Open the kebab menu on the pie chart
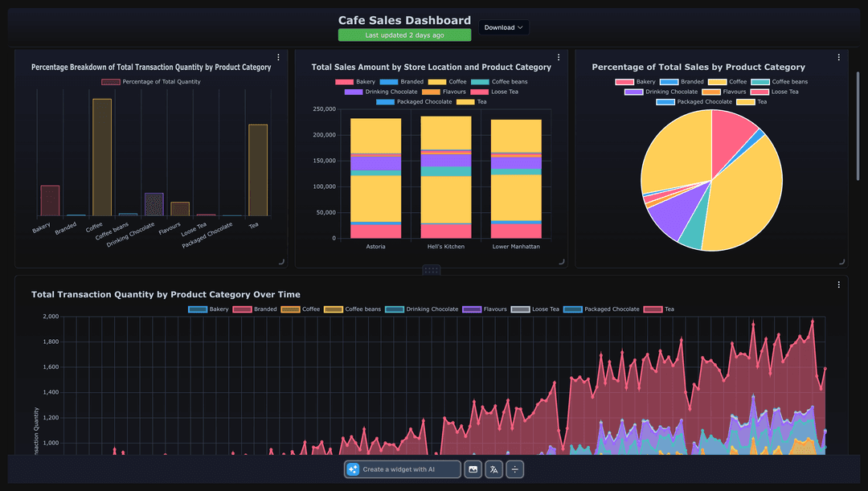 click(x=841, y=57)
